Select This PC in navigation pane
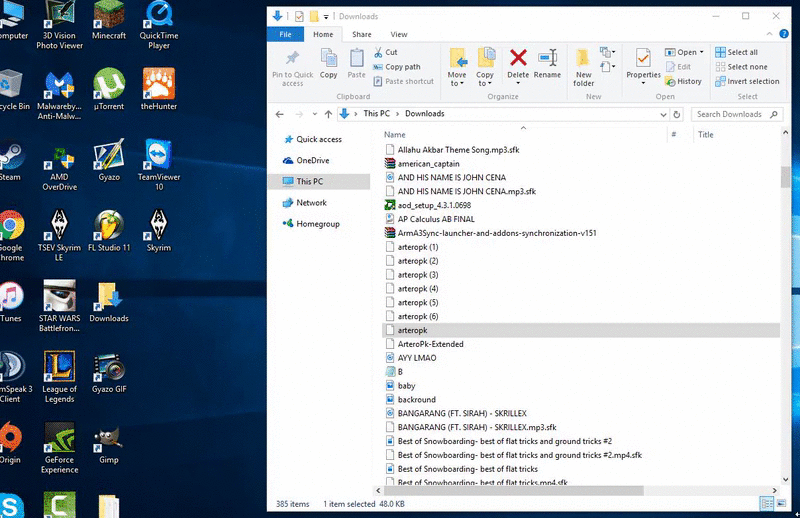This screenshot has width=800, height=518. [319, 181]
